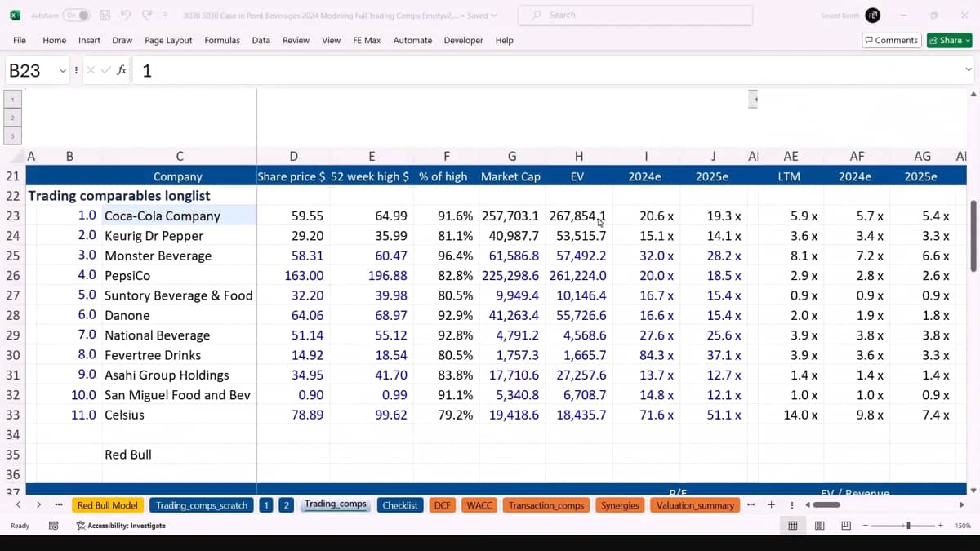Open Customize Quick Access Toolbar dropdown
The height and width of the screenshot is (551, 980).
(166, 16)
